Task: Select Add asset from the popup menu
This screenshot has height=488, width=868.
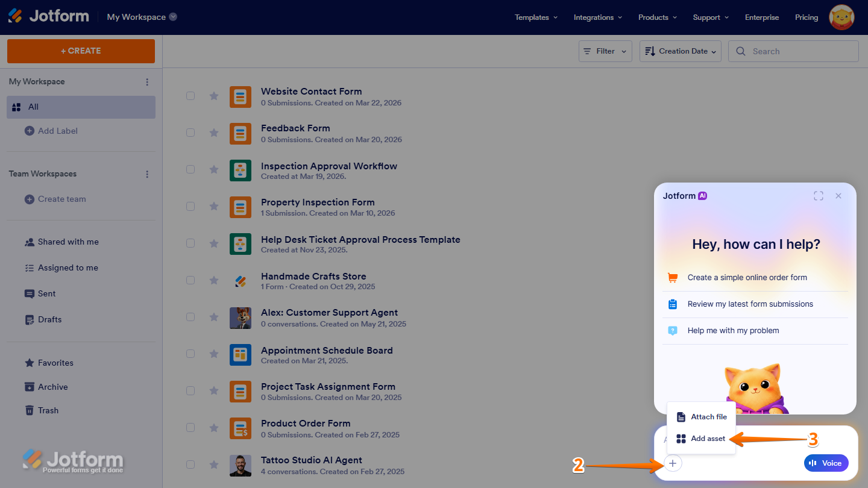Action: (x=708, y=439)
